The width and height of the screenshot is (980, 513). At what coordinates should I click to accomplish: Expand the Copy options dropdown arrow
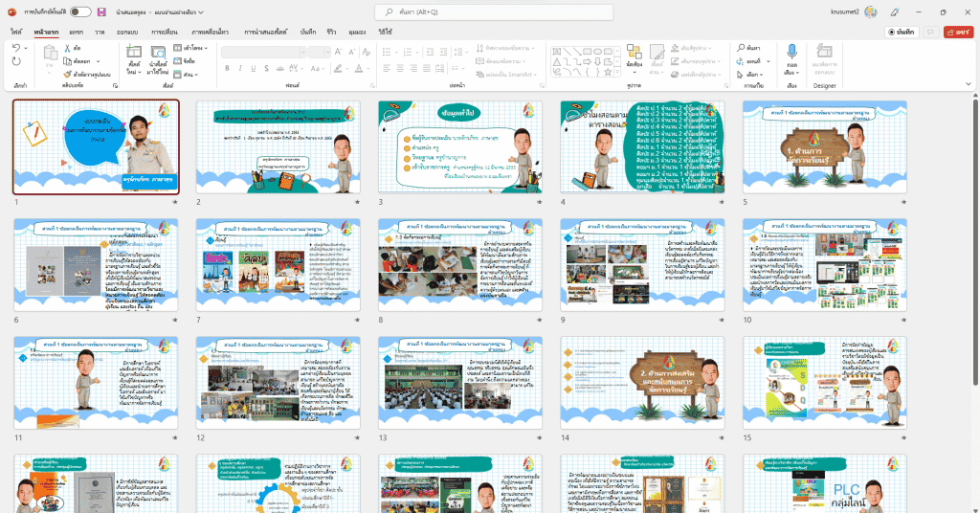[x=99, y=61]
